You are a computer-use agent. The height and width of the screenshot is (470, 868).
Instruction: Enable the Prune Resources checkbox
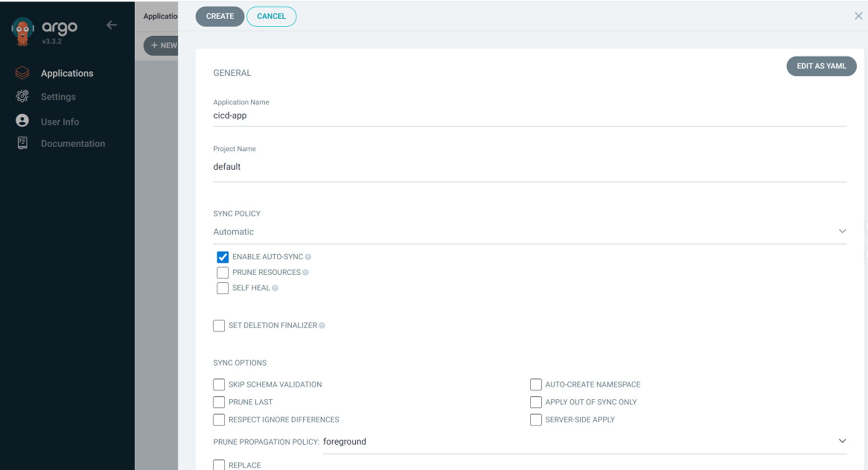click(222, 272)
